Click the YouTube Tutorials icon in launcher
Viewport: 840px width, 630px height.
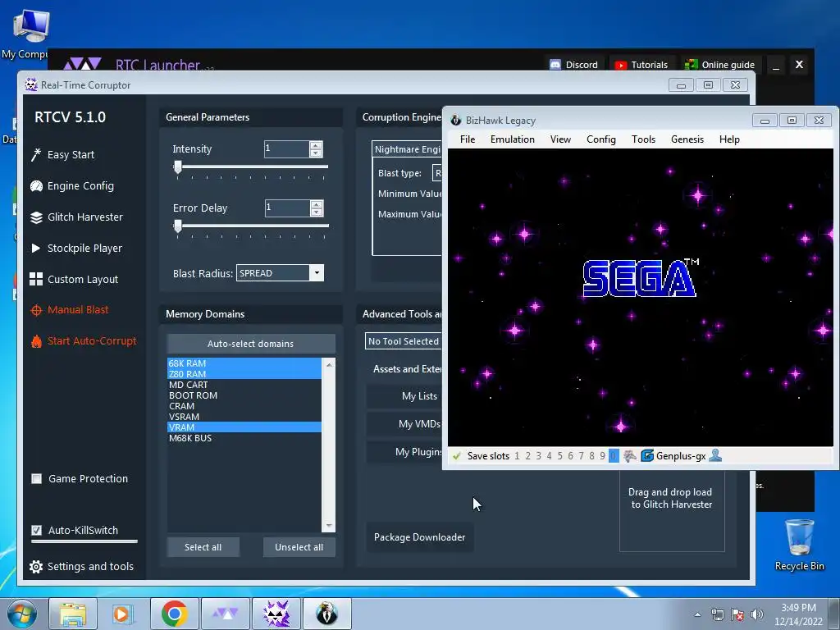[620, 65]
